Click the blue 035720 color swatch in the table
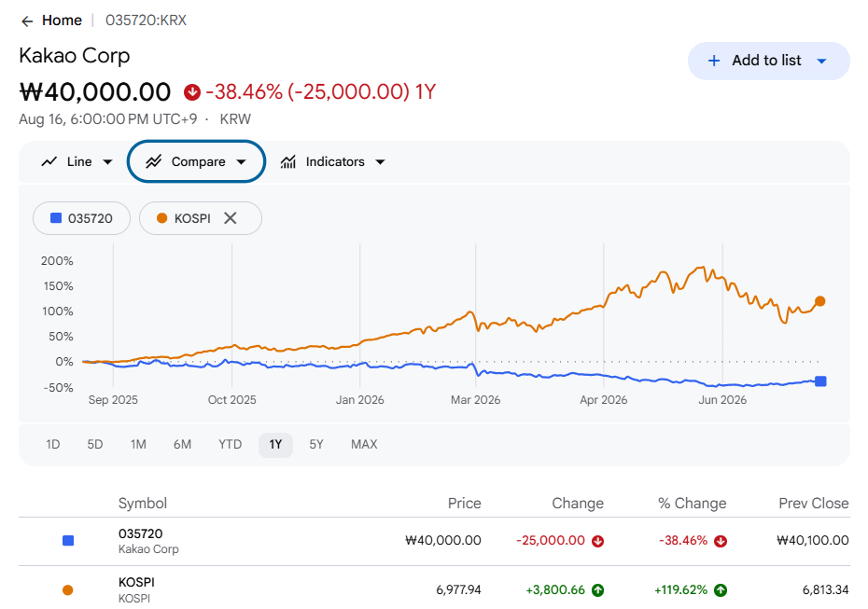This screenshot has height=609, width=868. 68,540
